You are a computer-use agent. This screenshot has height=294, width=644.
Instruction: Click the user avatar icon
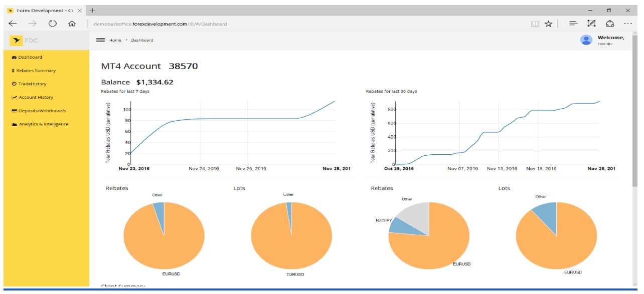tap(586, 40)
